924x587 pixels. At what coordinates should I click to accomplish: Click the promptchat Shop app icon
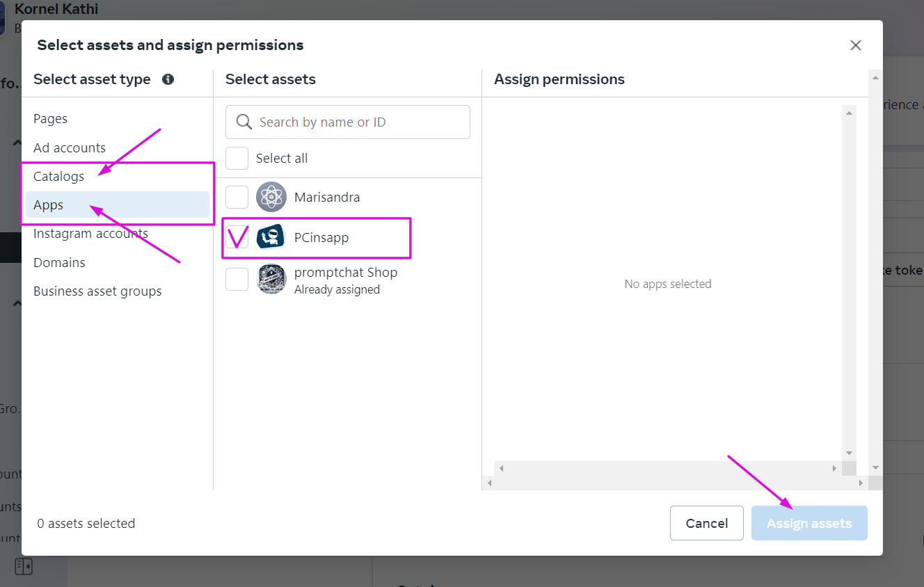[x=271, y=280]
